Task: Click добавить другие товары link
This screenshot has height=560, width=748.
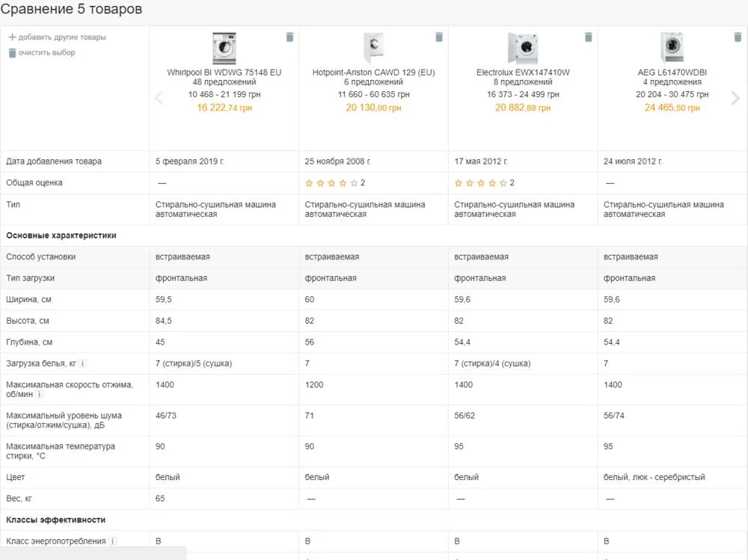Action: click(61, 37)
